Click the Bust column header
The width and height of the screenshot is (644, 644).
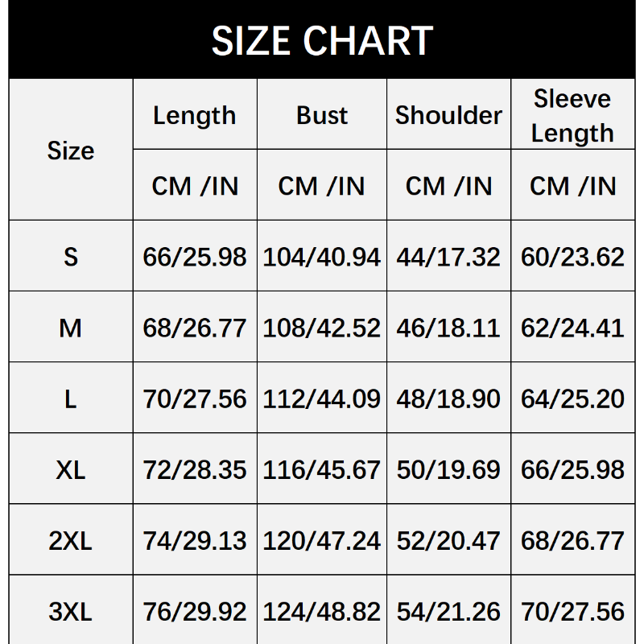[x=322, y=115]
